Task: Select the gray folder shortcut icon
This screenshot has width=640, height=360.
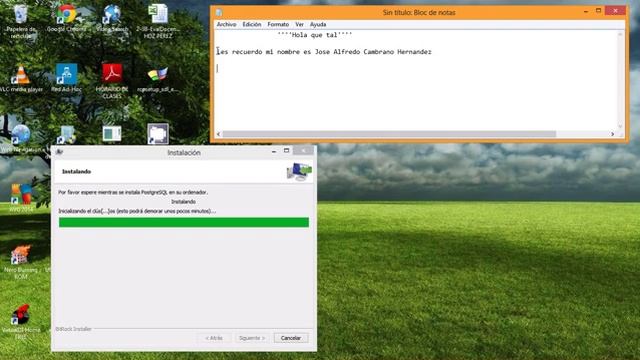Action: pyautogui.click(x=158, y=134)
